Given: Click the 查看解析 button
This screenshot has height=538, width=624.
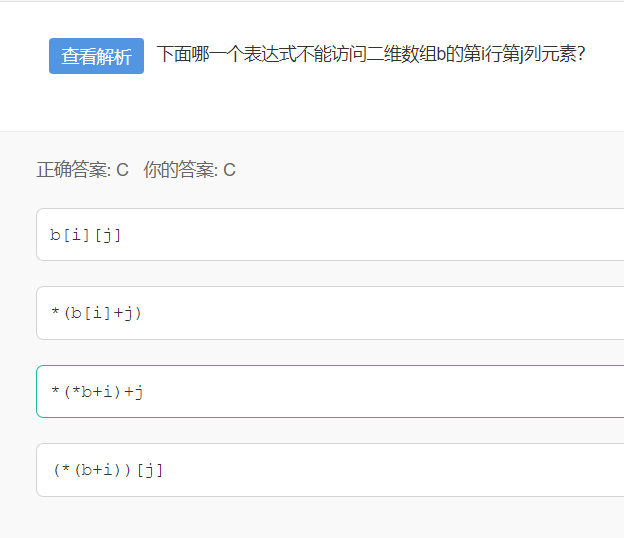Looking at the screenshot, I should (x=96, y=56).
